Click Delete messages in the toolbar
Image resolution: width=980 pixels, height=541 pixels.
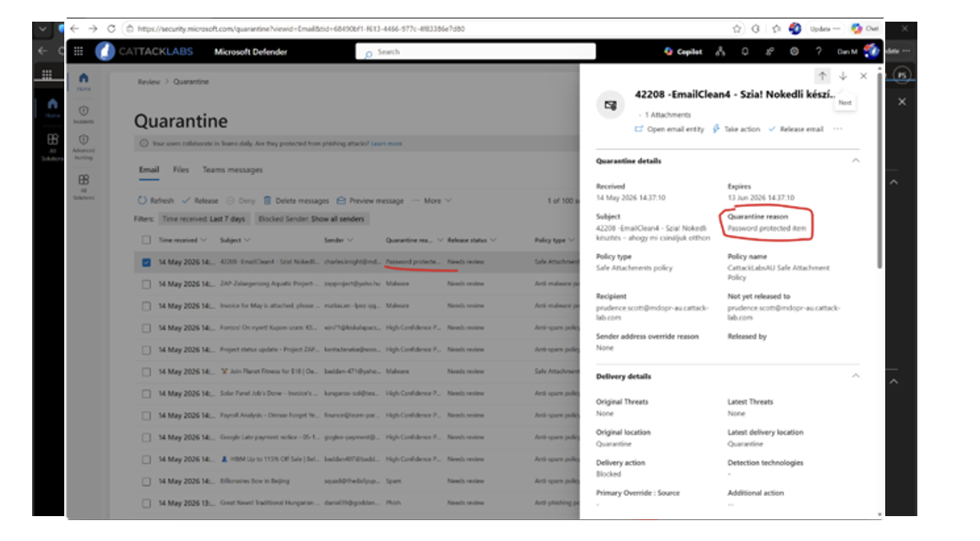pyautogui.click(x=296, y=201)
